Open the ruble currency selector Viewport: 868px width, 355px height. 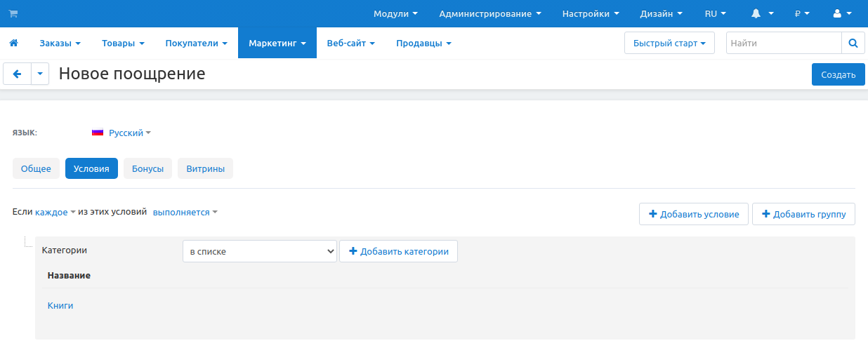coord(802,14)
